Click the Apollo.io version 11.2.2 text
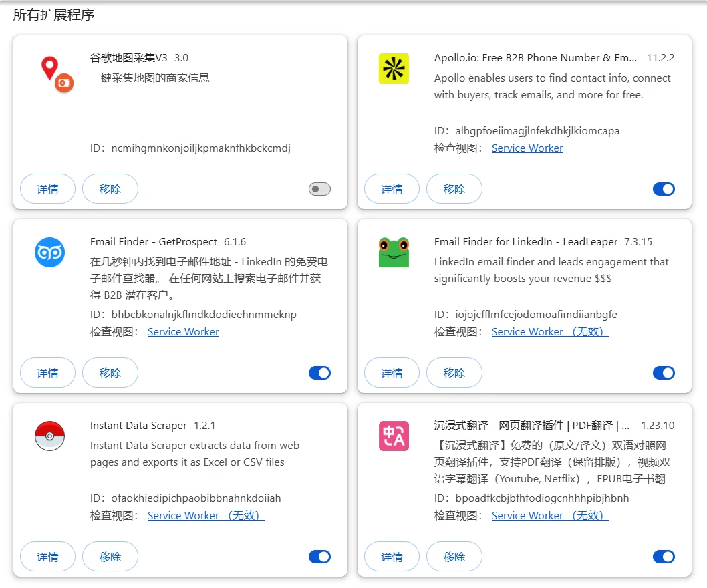 [x=661, y=57]
